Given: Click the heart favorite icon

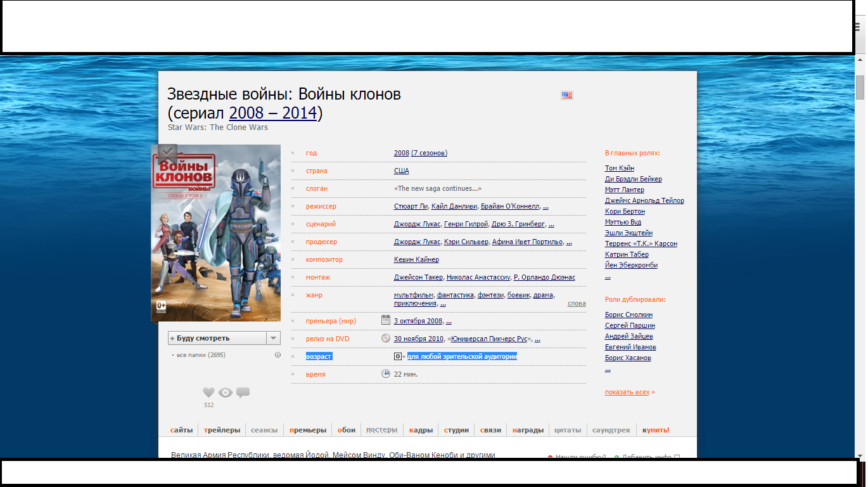Looking at the screenshot, I should pyautogui.click(x=208, y=393).
